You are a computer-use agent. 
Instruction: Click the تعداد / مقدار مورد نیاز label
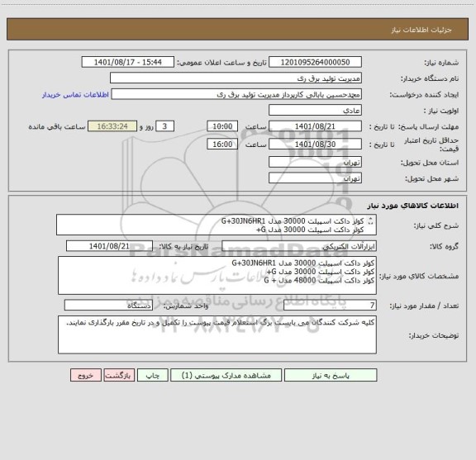point(424,306)
